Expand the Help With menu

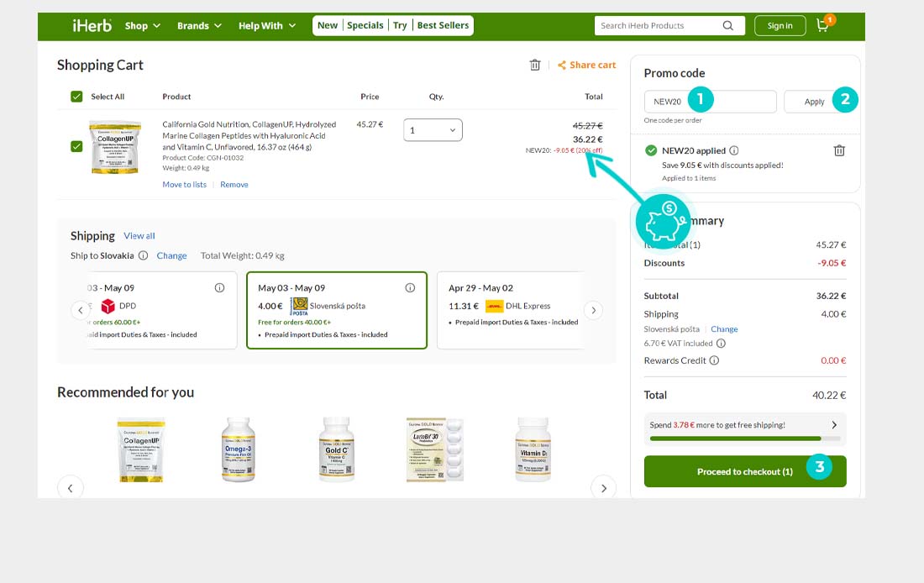point(267,26)
